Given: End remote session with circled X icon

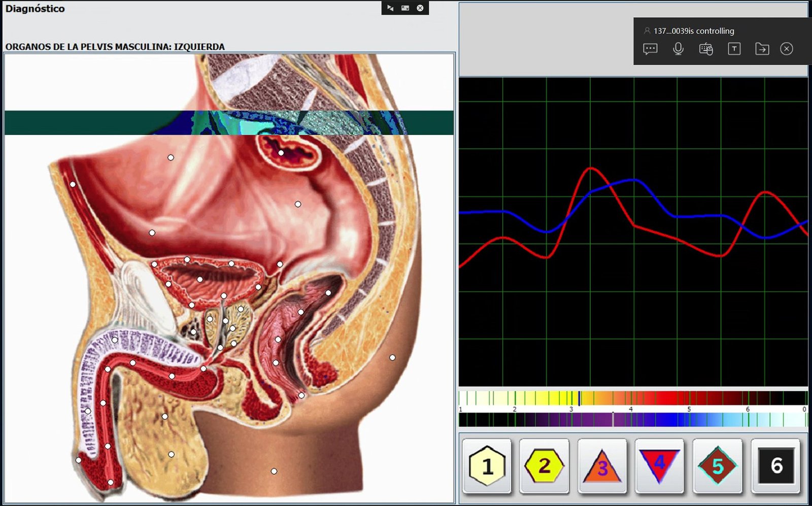Looking at the screenshot, I should point(787,49).
